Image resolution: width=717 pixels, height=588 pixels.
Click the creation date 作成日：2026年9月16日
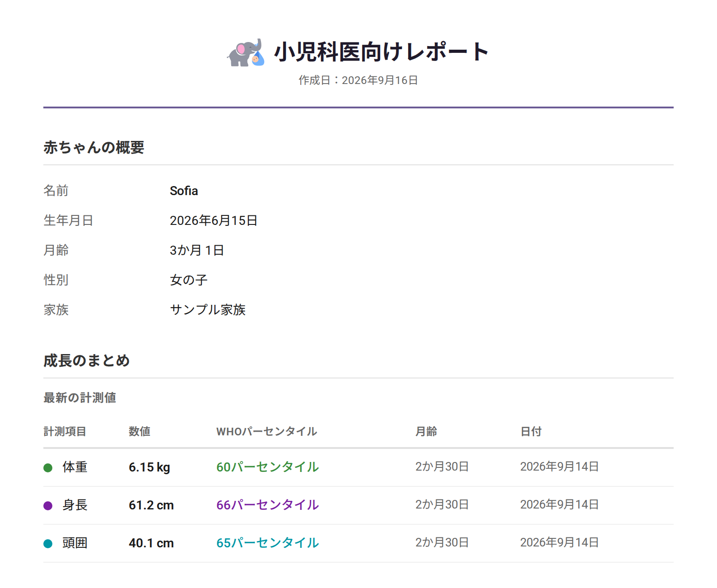[358, 80]
